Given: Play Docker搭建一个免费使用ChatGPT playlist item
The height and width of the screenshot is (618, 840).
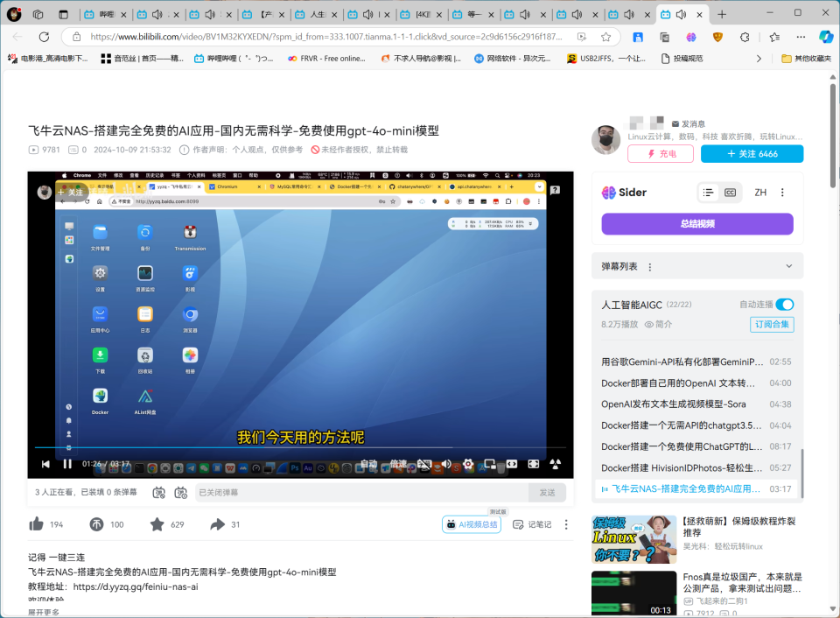Looking at the screenshot, I should pyautogui.click(x=696, y=446).
